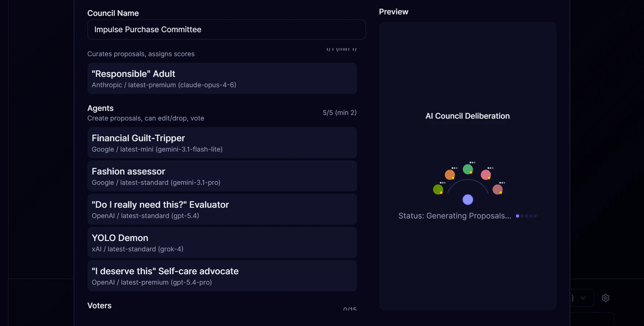
Task: Open the Fashion assessor agent card
Action: [222, 176]
